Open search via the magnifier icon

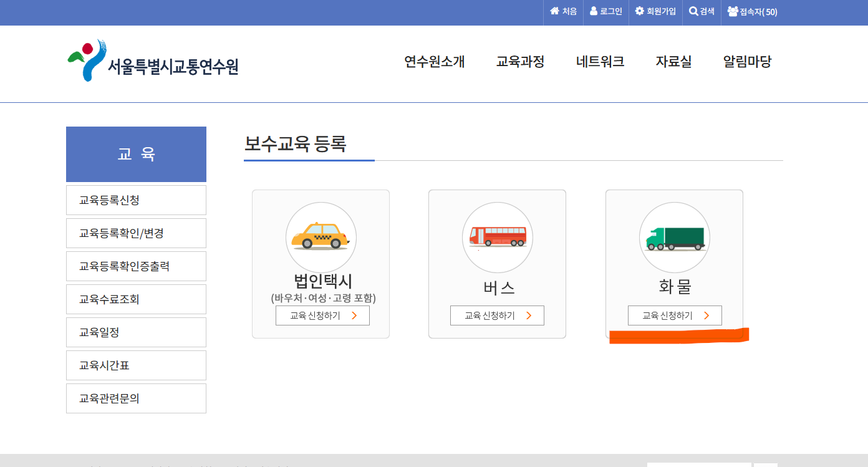coord(692,11)
